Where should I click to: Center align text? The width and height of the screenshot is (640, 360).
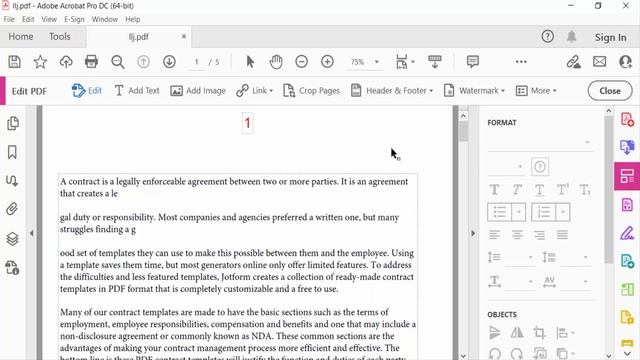click(x=517, y=235)
